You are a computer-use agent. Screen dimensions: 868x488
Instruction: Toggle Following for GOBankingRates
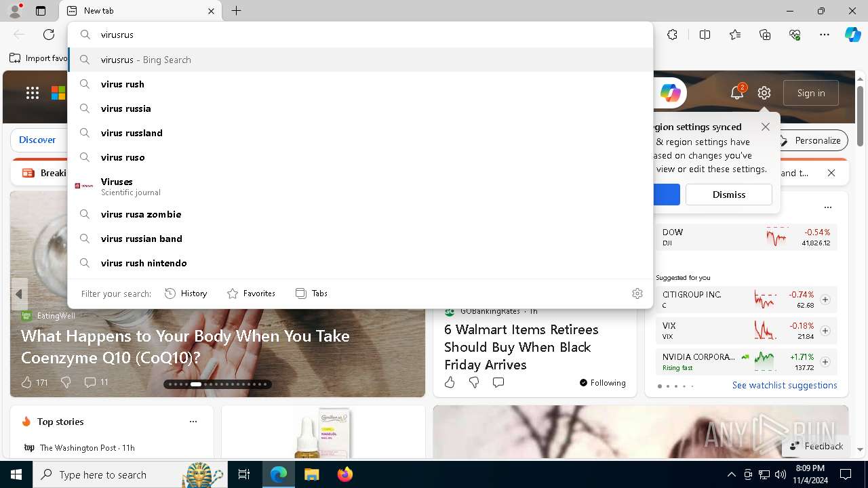(x=603, y=383)
